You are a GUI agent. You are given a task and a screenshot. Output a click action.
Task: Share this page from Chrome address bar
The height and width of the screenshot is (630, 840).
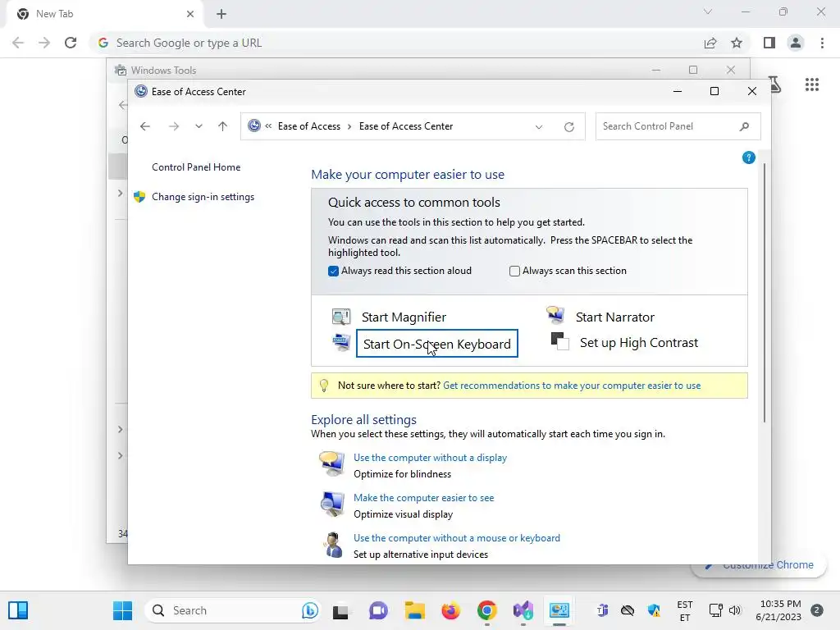[710, 43]
